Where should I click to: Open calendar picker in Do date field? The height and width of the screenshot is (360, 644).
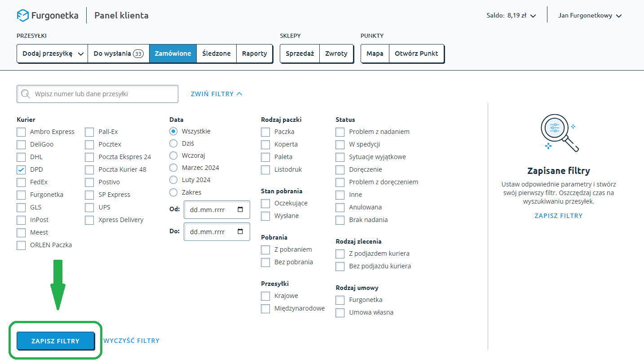[240, 231]
